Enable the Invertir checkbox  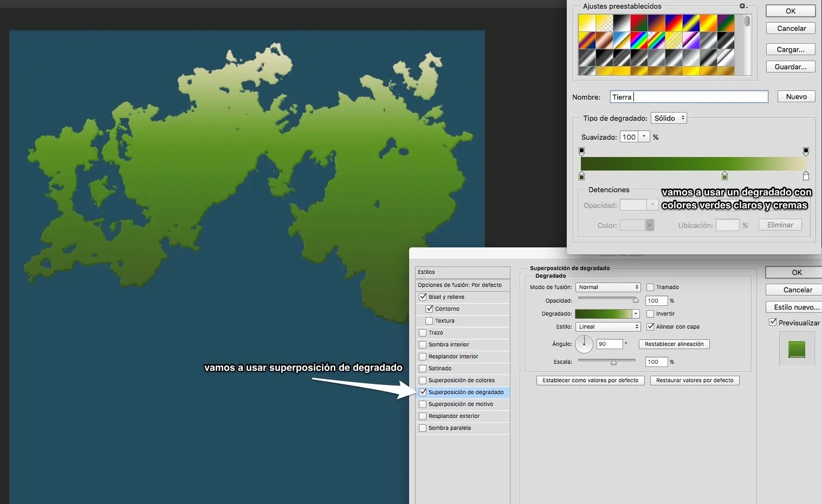650,313
